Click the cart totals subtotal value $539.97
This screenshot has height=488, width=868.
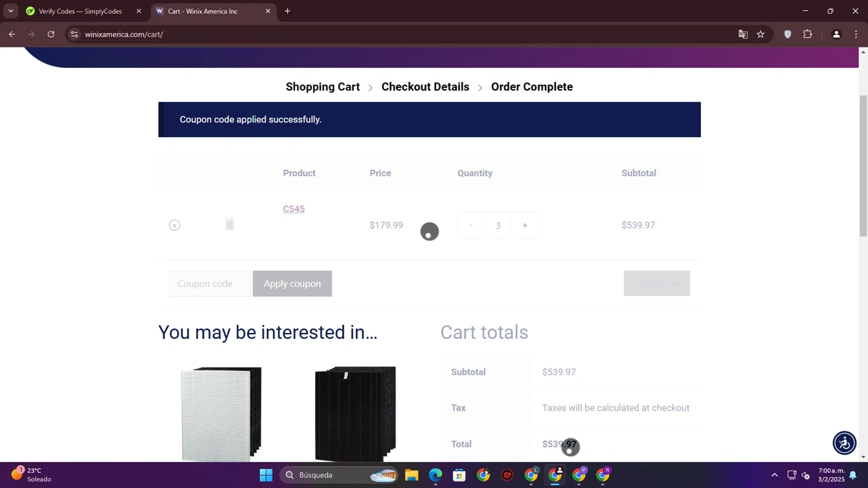(x=559, y=372)
